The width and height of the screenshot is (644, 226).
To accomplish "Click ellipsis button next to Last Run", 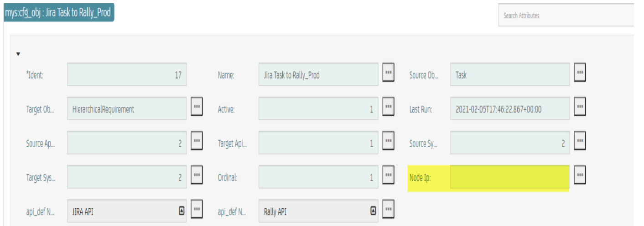I will click(580, 108).
